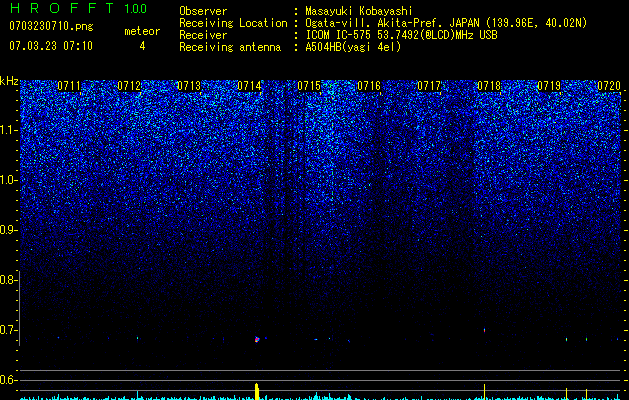Viewport: 629px width, 400px height.
Task: Click the Observer field label
Action: [203, 11]
